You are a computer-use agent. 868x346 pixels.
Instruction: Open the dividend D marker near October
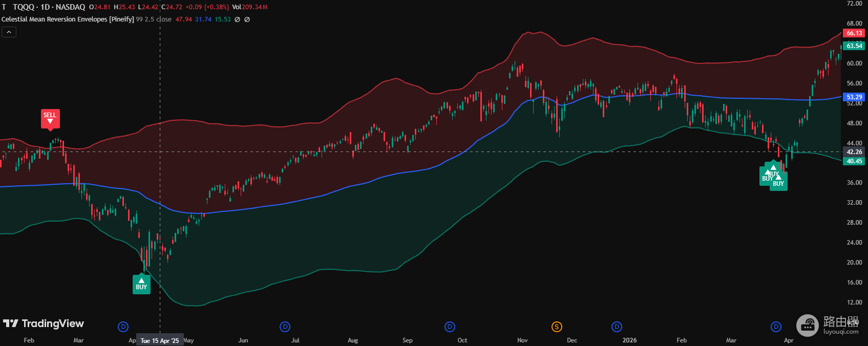450,327
